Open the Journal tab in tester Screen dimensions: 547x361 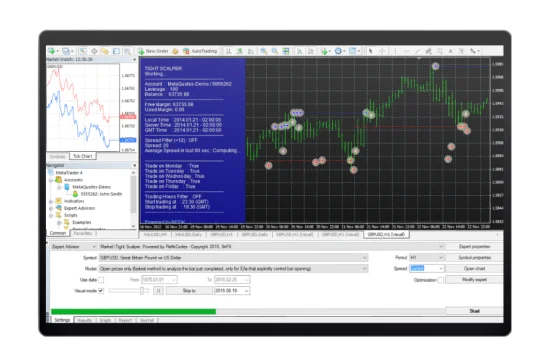click(147, 320)
